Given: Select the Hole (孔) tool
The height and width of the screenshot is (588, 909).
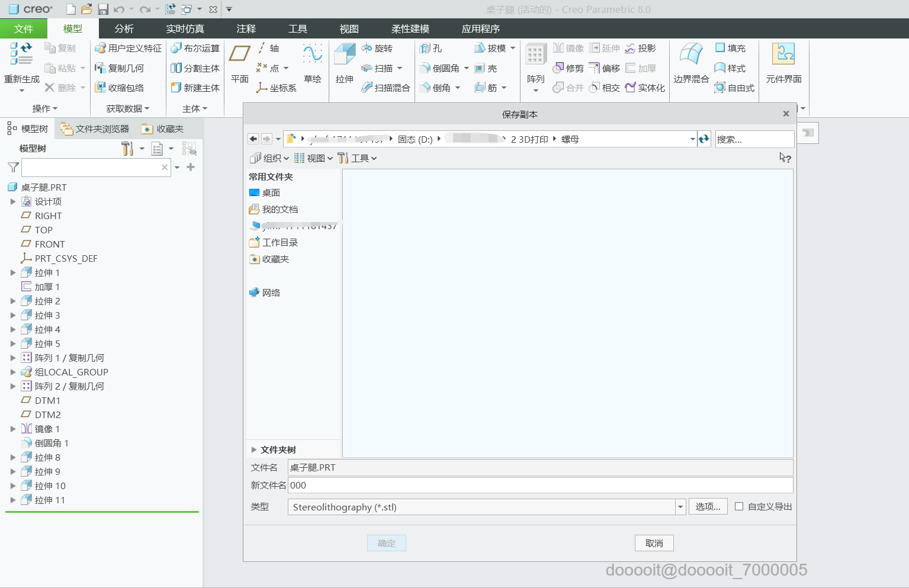Looking at the screenshot, I should point(431,48).
